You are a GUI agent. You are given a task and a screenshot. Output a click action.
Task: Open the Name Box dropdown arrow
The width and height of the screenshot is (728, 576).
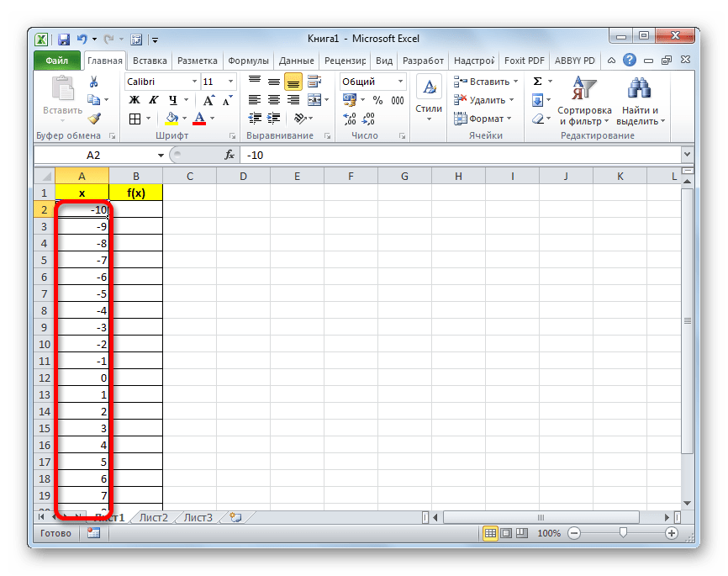(x=161, y=156)
